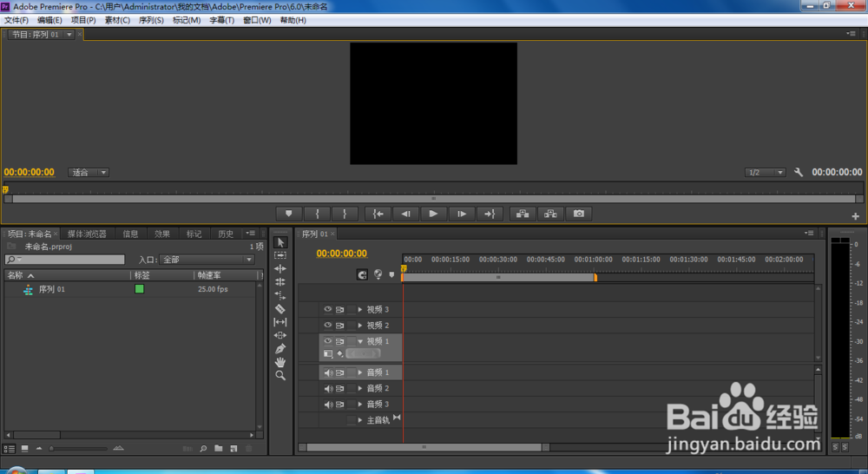This screenshot has width=868, height=474.
Task: Step forward one frame
Action: (x=462, y=214)
